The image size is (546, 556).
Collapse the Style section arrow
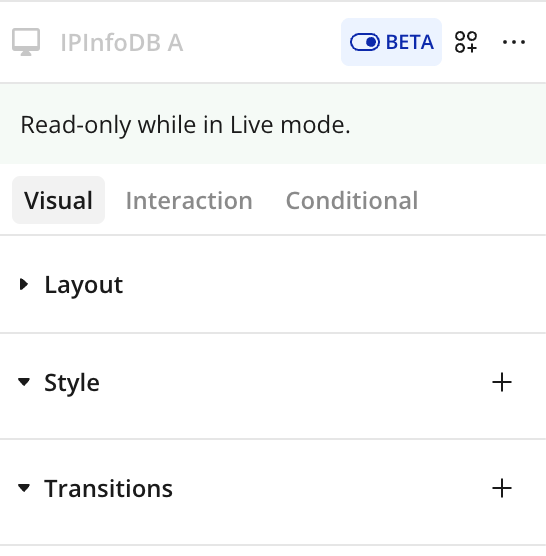click(24, 382)
